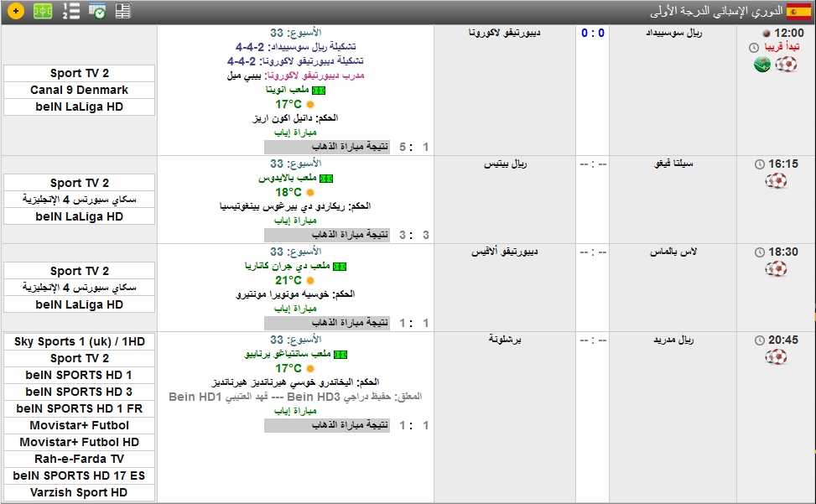816x504 pixels.
Task: Select beIN SPORTS HD 1 channel
Action: (x=79, y=375)
